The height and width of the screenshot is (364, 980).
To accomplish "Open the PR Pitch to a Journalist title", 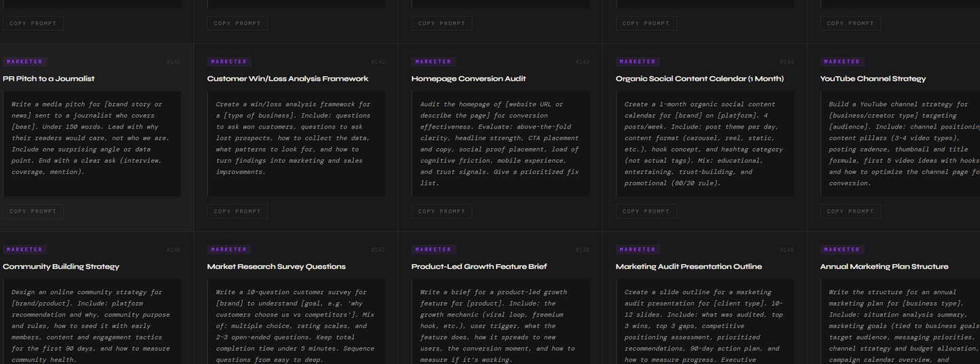I will click(49, 79).
